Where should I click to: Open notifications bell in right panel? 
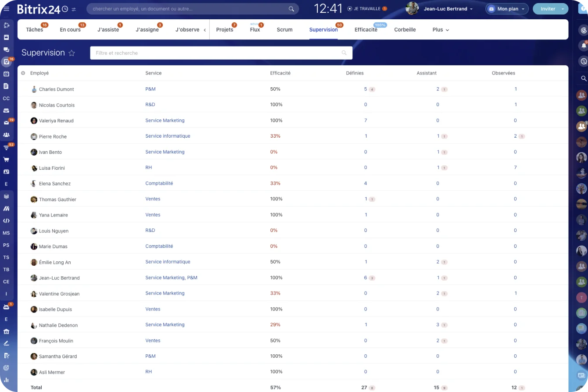[x=583, y=45]
